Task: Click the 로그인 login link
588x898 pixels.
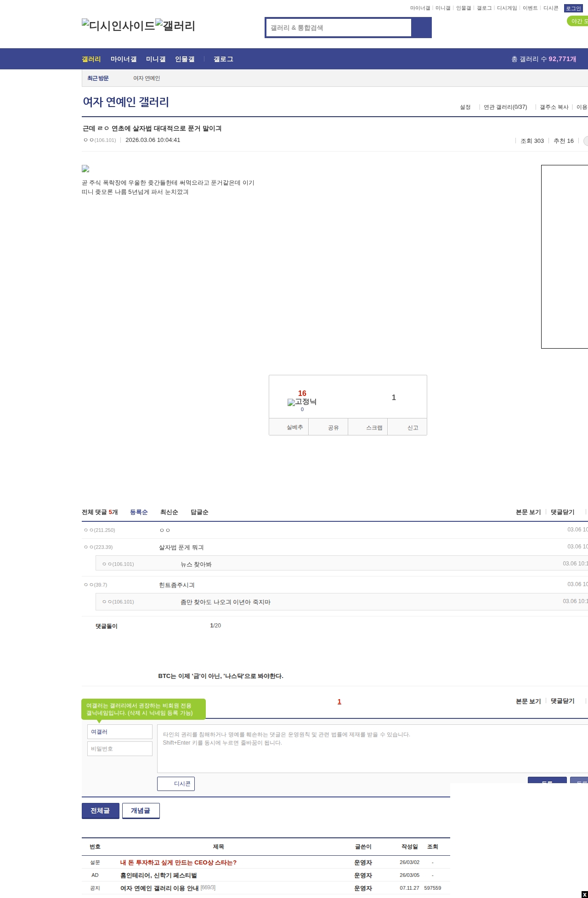Action: pyautogui.click(x=573, y=8)
